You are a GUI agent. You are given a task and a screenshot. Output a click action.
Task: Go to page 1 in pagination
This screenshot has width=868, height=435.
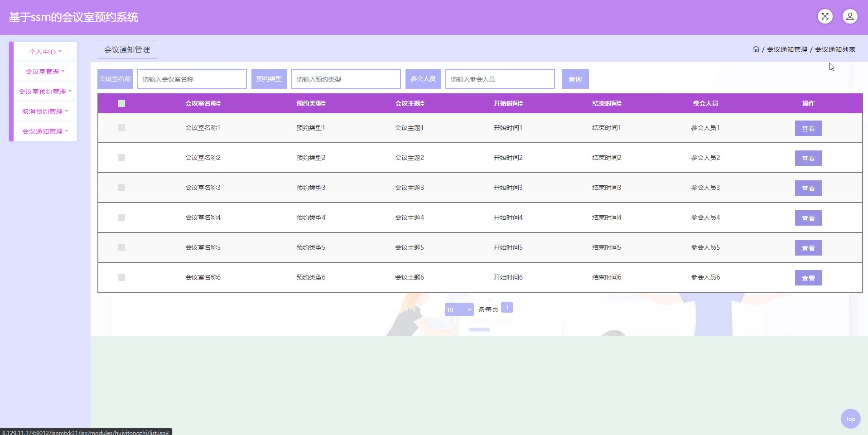(x=507, y=307)
